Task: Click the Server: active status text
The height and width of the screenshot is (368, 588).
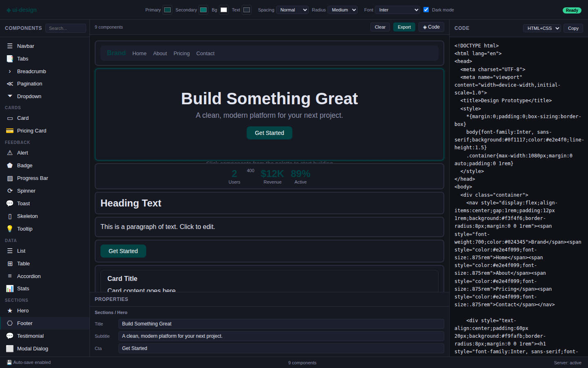Action: pos(568,363)
